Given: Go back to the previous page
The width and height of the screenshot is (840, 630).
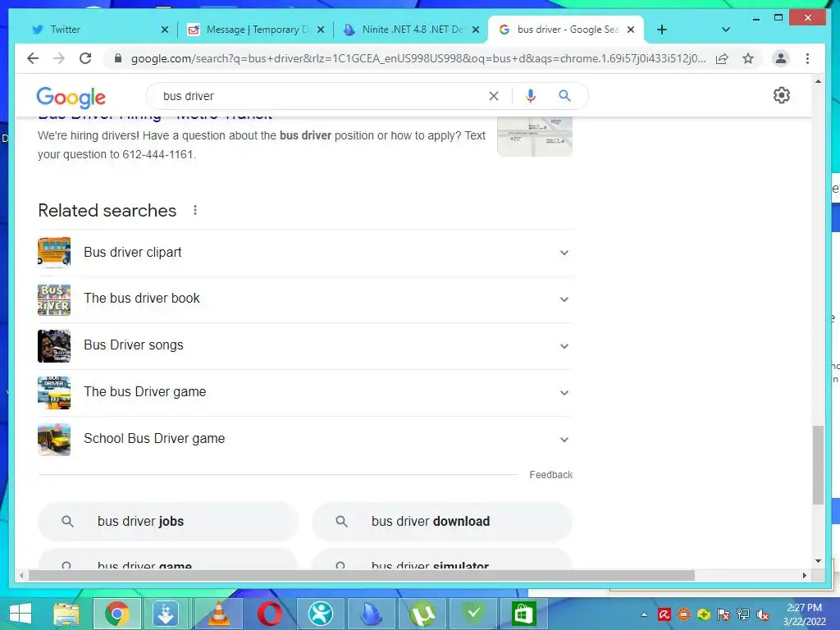Looking at the screenshot, I should click(33, 58).
